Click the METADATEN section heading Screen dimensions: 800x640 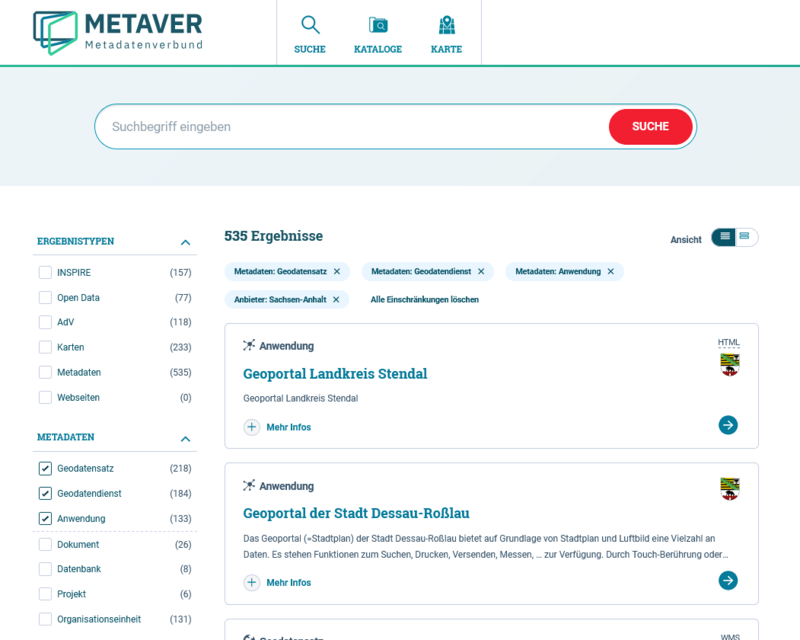pyautogui.click(x=66, y=437)
